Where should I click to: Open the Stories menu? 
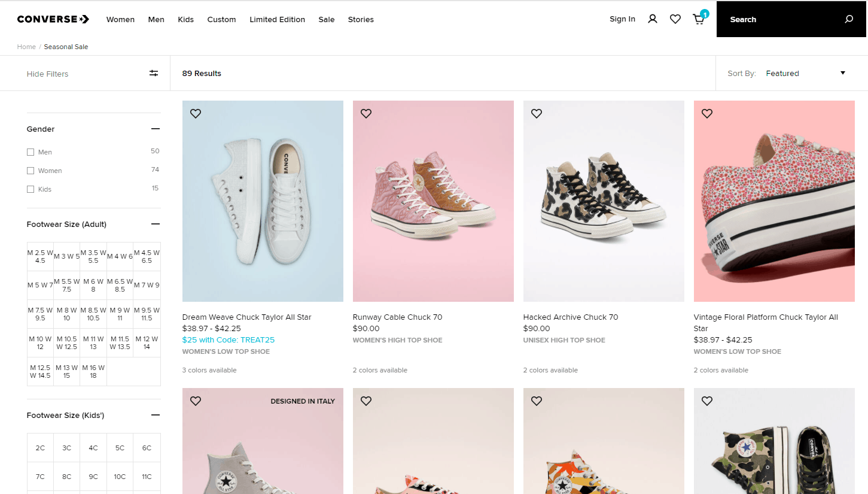pyautogui.click(x=361, y=19)
